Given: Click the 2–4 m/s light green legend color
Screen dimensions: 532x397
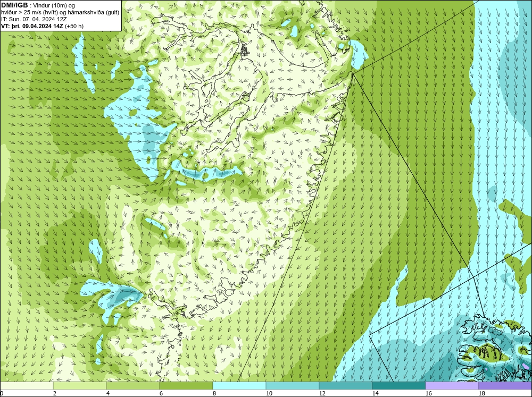Looking at the screenshot, I should click(80, 385).
